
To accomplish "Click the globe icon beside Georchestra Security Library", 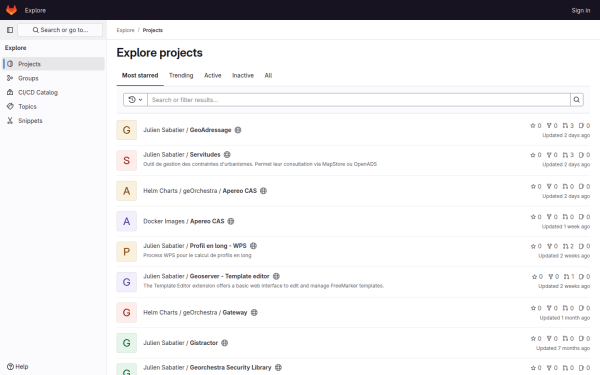I will (x=278, y=367).
